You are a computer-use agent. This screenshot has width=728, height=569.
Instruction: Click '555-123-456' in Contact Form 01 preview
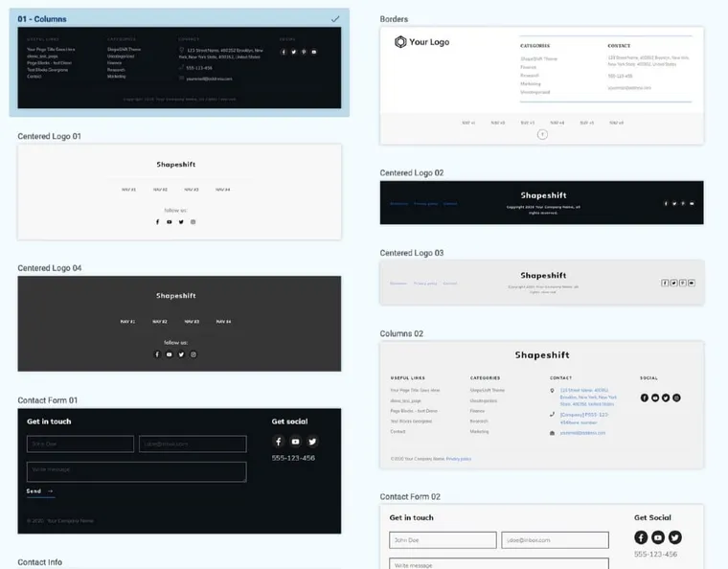(293, 458)
